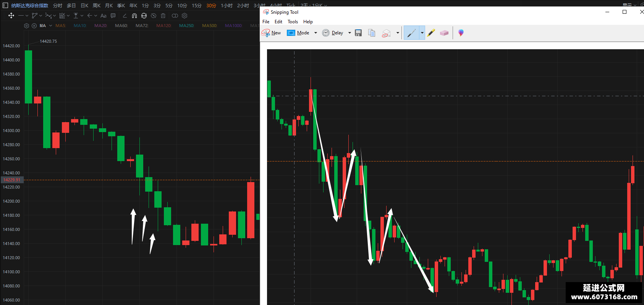
Task: Expand the Delay dropdown arrow
Action: tap(350, 33)
